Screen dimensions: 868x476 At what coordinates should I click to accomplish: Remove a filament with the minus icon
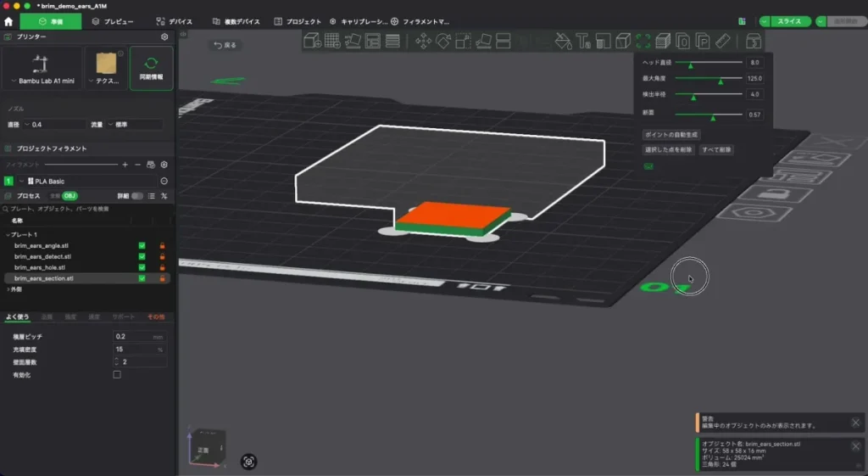coord(138,165)
